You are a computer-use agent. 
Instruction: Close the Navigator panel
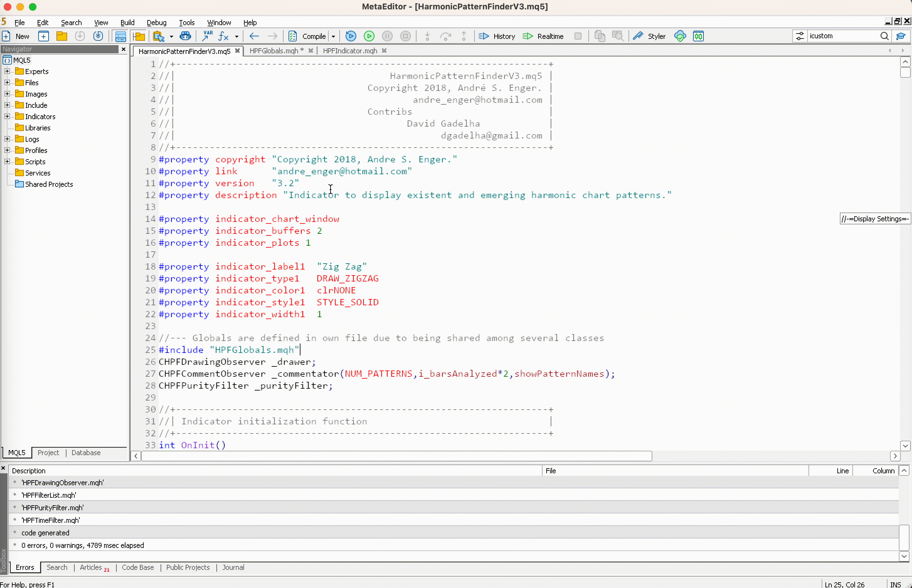pos(123,49)
